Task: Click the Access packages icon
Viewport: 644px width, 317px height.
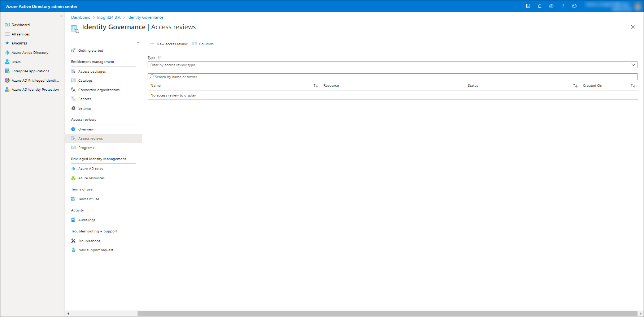Action: pyautogui.click(x=73, y=71)
